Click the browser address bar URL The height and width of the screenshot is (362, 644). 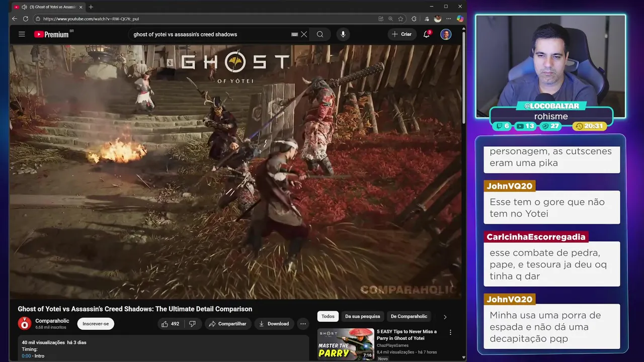tap(91, 19)
